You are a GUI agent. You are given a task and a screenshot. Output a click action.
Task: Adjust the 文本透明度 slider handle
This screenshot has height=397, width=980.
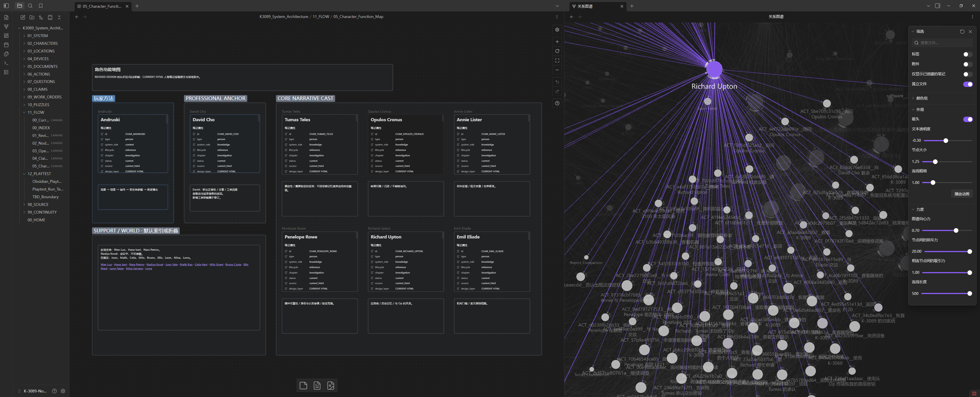pos(945,141)
